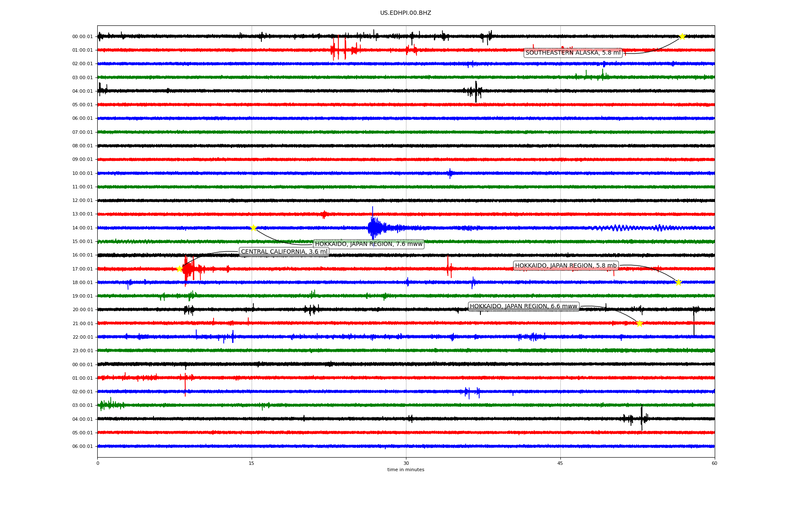812x508 pixels.
Task: Click the HOKKAIDO, JAPAN REGION, 7.6 mww label
Action: pyautogui.click(x=368, y=244)
